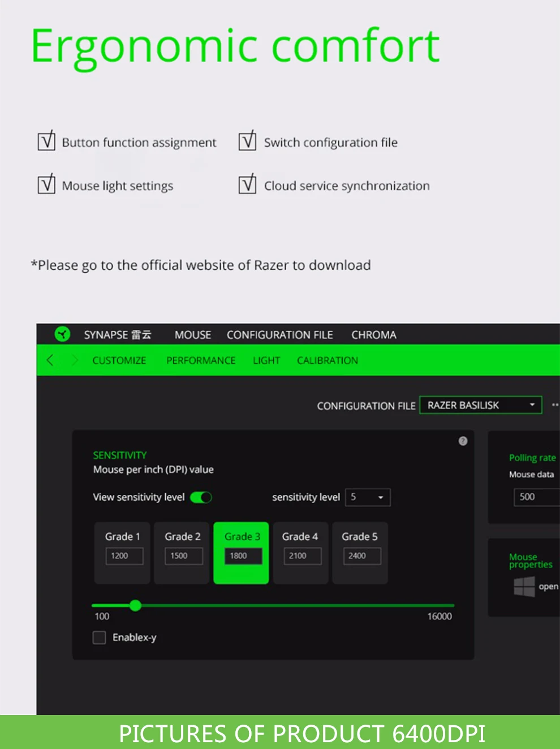Click the 2400 DPI field

362,556
